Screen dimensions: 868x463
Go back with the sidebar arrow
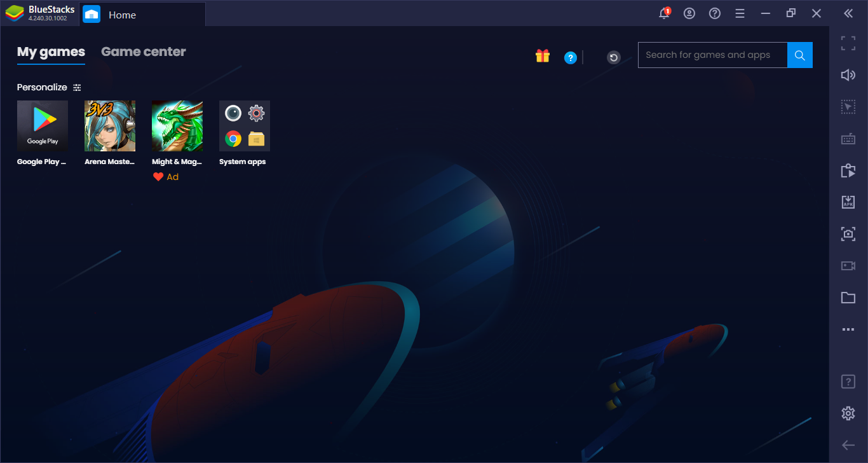point(848,445)
